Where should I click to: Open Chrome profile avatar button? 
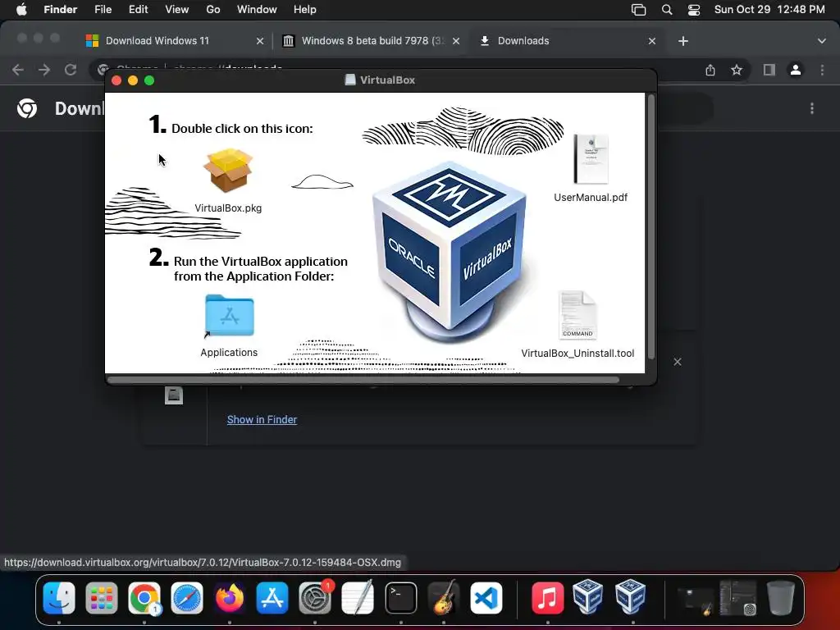click(x=796, y=70)
